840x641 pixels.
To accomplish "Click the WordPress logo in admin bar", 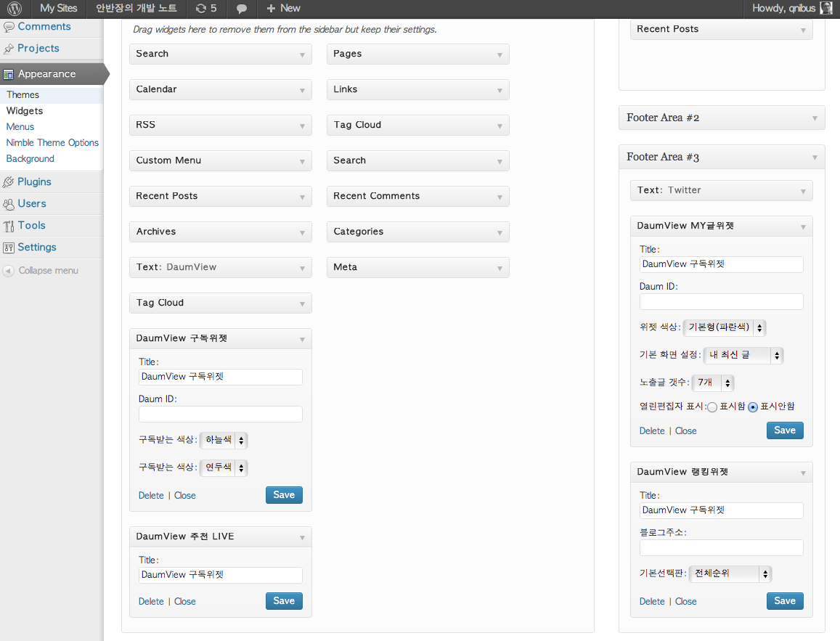I will pyautogui.click(x=15, y=9).
